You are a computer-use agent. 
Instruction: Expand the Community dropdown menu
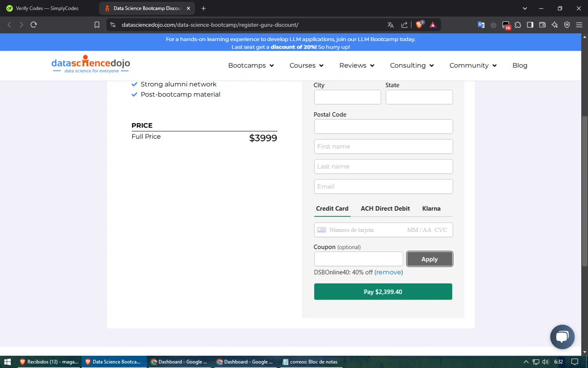[x=473, y=66]
